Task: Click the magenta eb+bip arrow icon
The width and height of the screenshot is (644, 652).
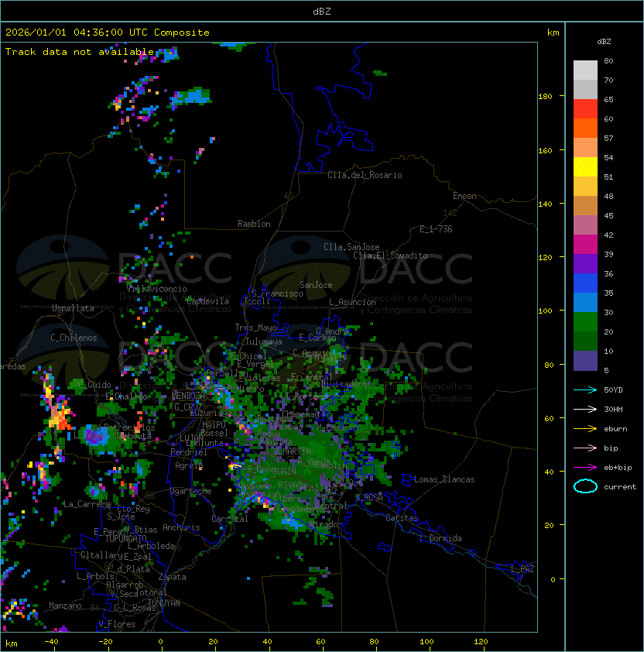Action: point(585,467)
